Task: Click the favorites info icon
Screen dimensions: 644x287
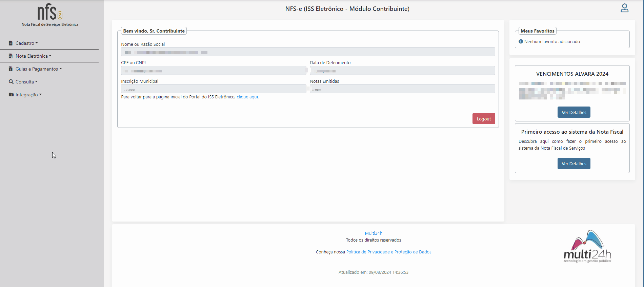Action: pyautogui.click(x=521, y=41)
